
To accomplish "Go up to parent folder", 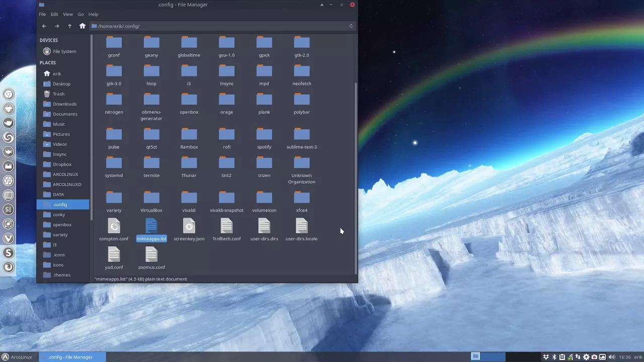I will (69, 26).
